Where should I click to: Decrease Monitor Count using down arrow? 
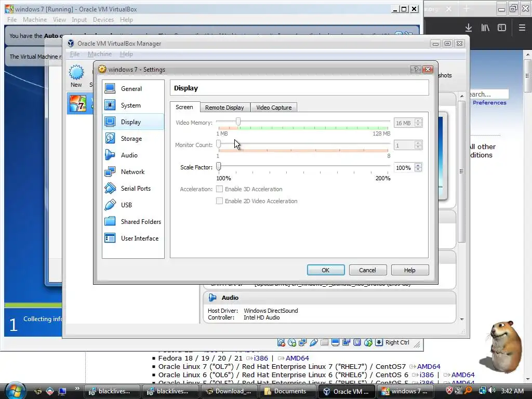tap(418, 147)
